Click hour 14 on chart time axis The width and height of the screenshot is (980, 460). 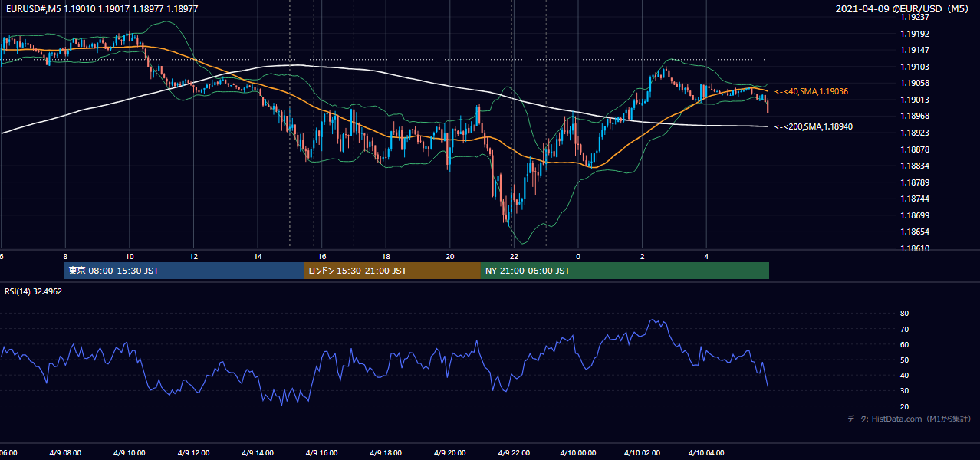click(x=258, y=257)
